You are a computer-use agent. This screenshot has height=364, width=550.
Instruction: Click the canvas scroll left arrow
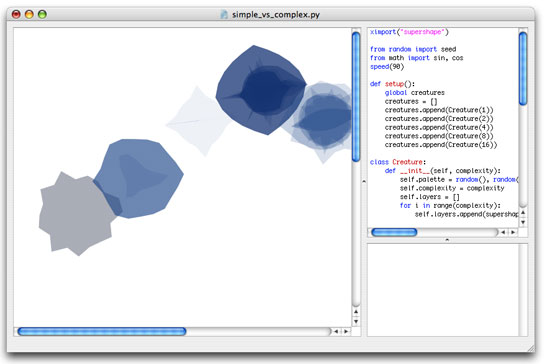(x=336, y=331)
